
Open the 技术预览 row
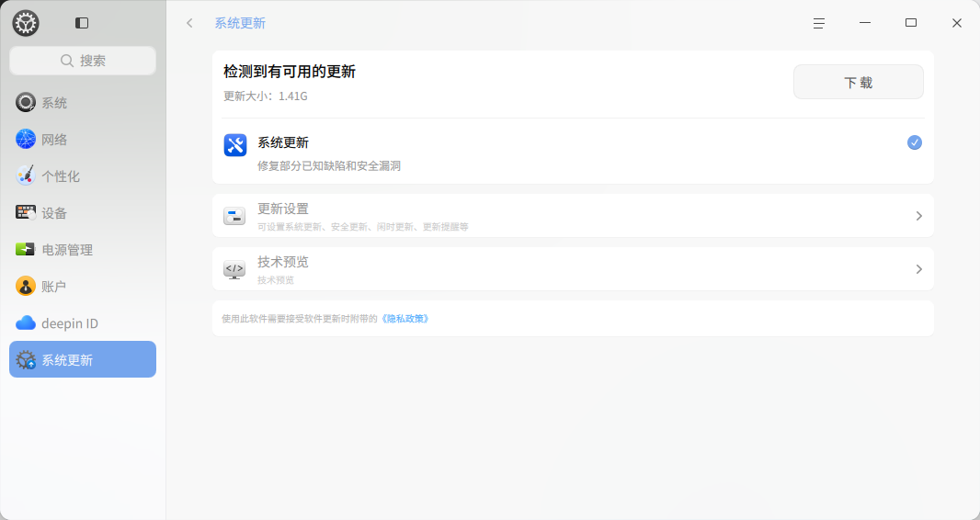(x=573, y=269)
